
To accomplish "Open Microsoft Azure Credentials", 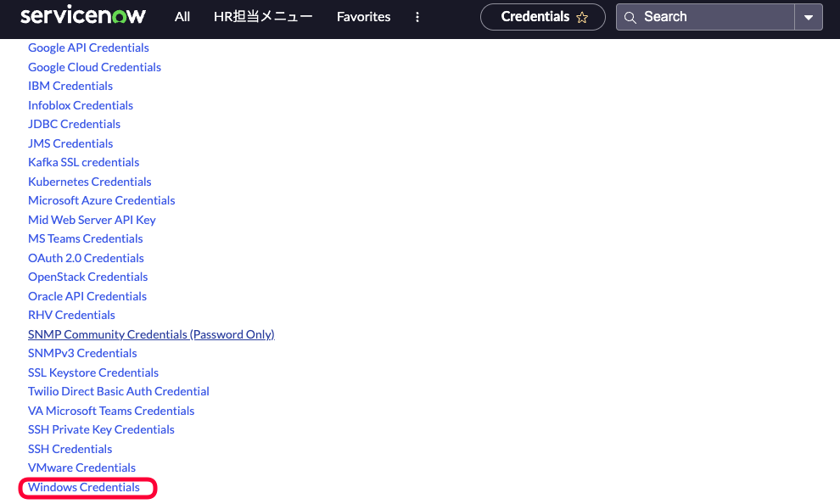I will click(x=101, y=199).
